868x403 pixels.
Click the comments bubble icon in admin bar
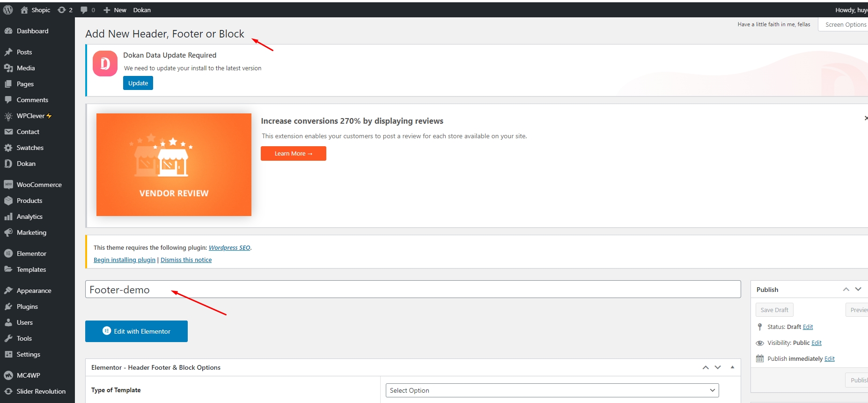(x=84, y=10)
